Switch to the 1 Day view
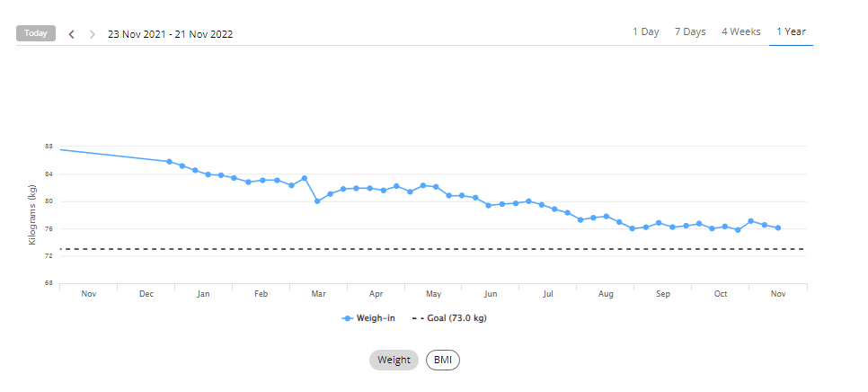Image resolution: width=868 pixels, height=392 pixels. click(645, 31)
